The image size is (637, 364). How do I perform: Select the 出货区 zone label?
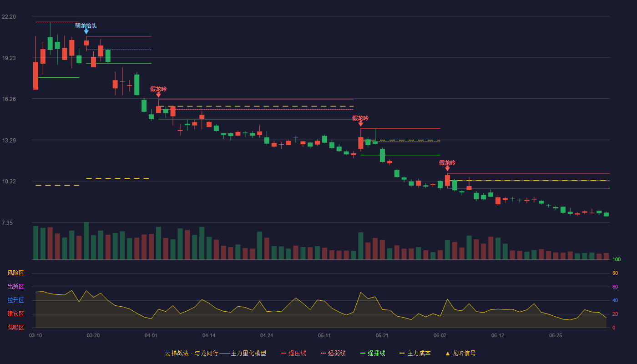click(15, 287)
